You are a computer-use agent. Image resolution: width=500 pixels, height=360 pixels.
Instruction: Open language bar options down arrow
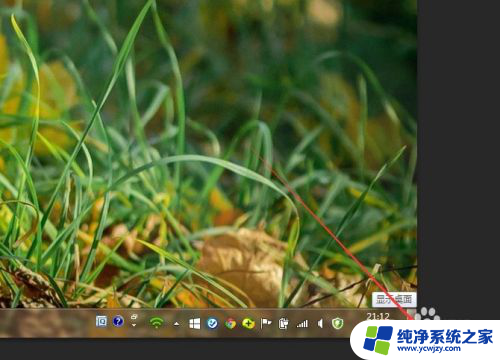tap(134, 325)
